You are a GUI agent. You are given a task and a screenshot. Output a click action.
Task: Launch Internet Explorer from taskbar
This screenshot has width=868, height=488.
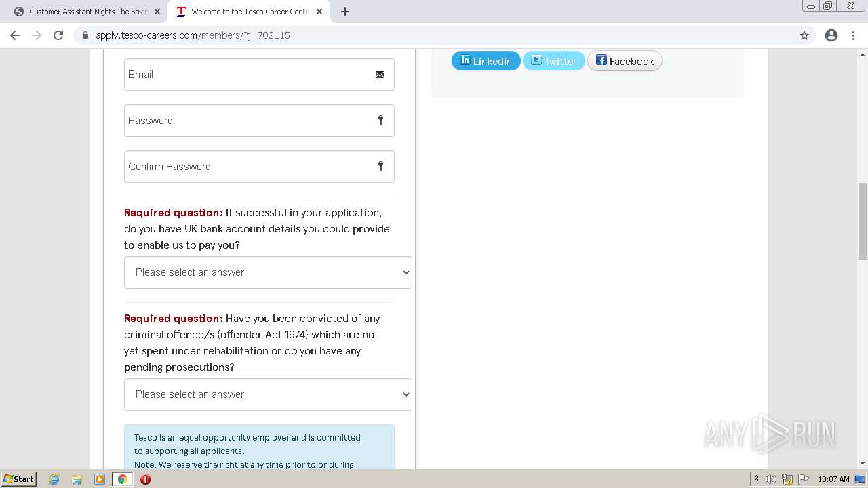(x=54, y=479)
